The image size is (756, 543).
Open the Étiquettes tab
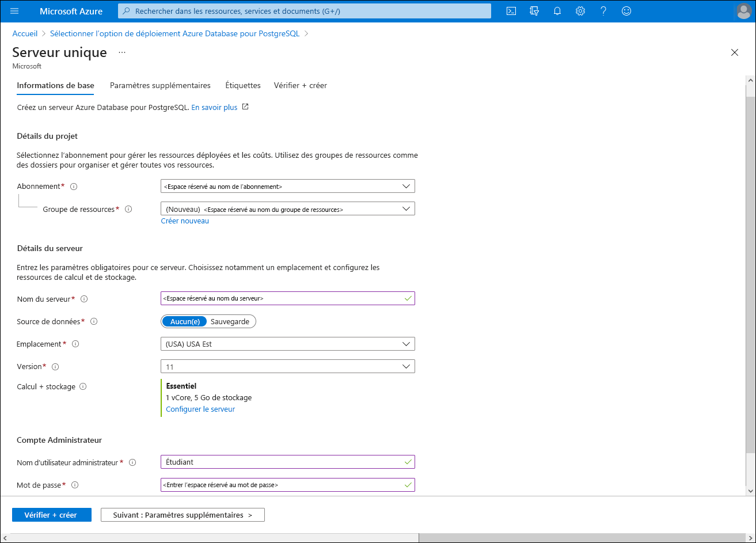click(243, 85)
